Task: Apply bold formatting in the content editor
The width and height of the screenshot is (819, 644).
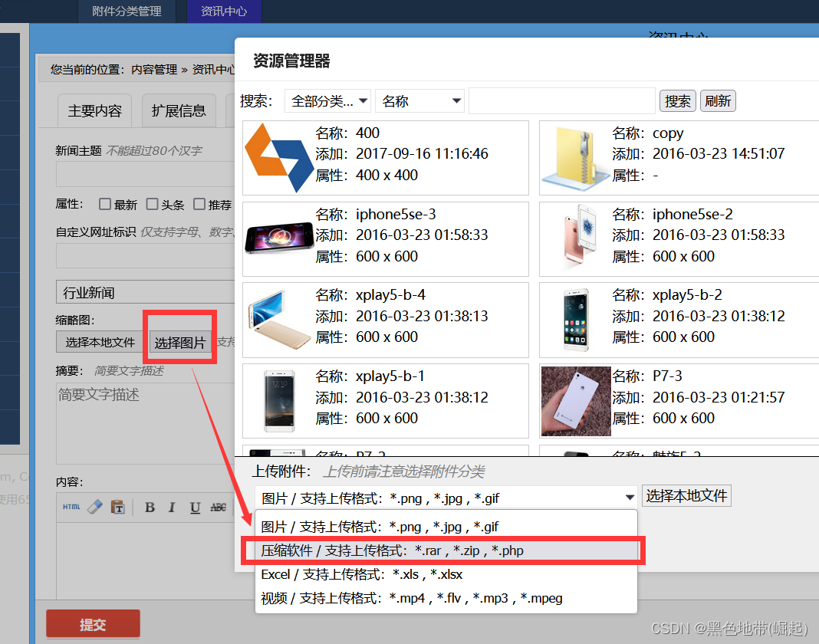Action: (x=150, y=508)
